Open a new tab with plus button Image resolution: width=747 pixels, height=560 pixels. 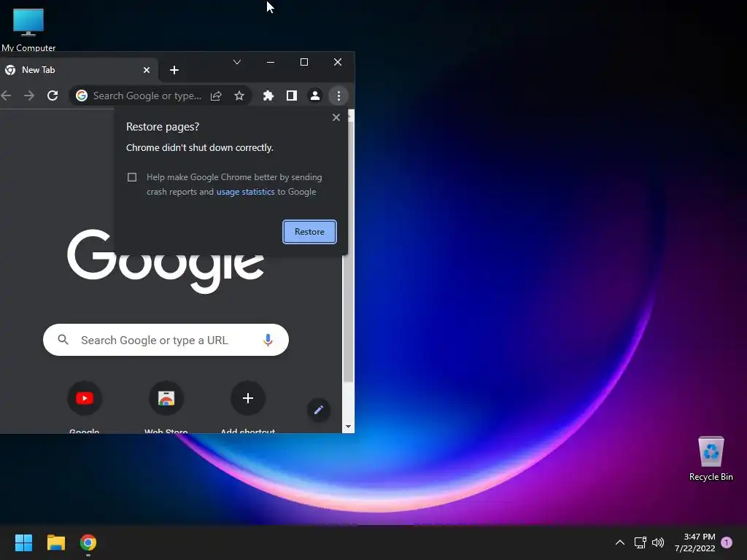coord(174,70)
